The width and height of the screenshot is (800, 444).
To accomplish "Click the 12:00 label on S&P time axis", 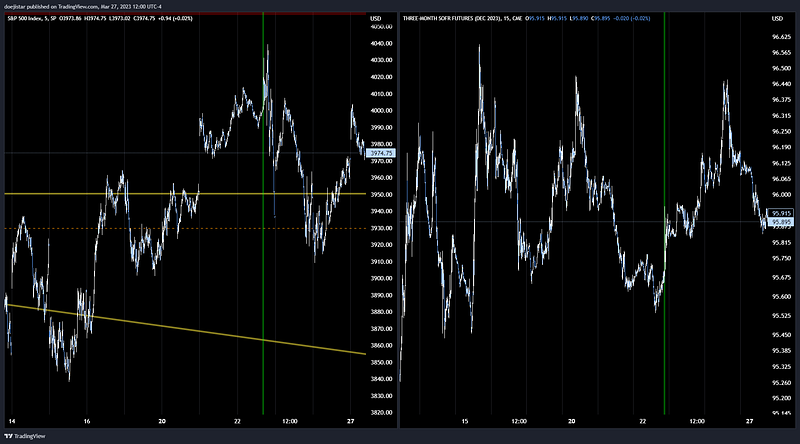I will pyautogui.click(x=292, y=421).
